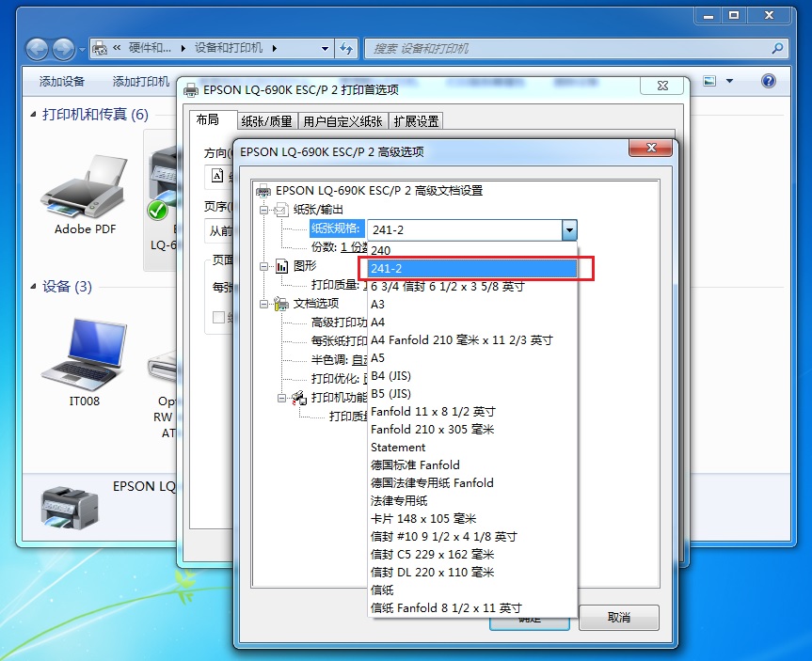The width and height of the screenshot is (812, 661).
Task: Click the refresh button beside address bar
Action: [x=346, y=49]
